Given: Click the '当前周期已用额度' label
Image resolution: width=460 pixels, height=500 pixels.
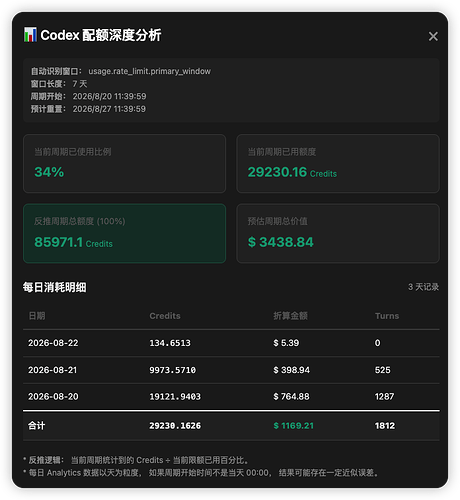Looking at the screenshot, I should (x=282, y=152).
